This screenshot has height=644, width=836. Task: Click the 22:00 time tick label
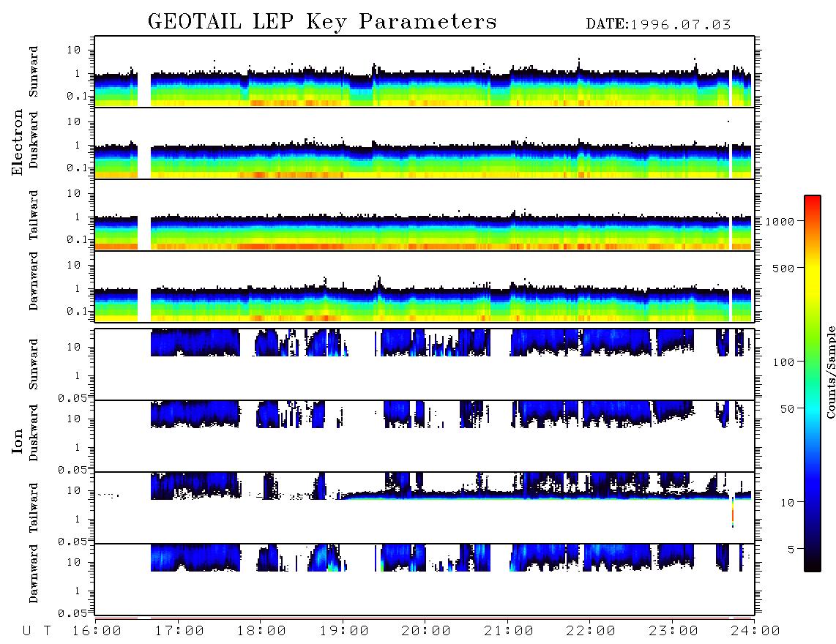(591, 631)
